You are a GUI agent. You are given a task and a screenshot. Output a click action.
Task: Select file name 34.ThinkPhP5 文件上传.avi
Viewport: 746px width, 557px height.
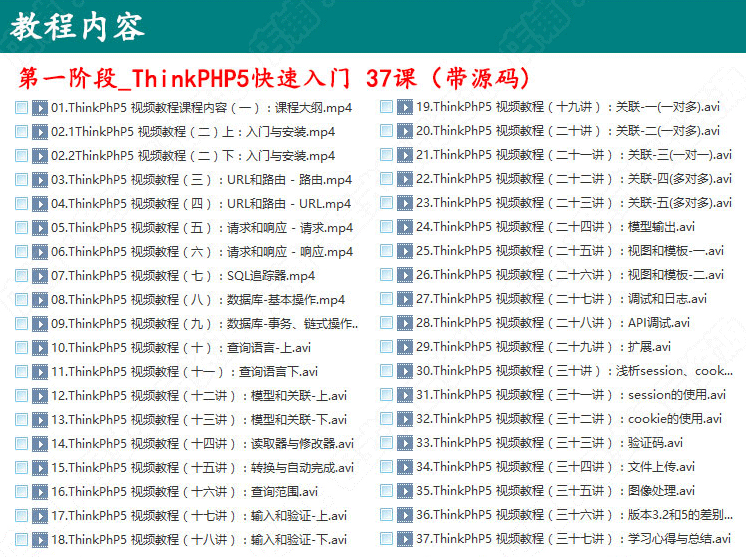(555, 467)
